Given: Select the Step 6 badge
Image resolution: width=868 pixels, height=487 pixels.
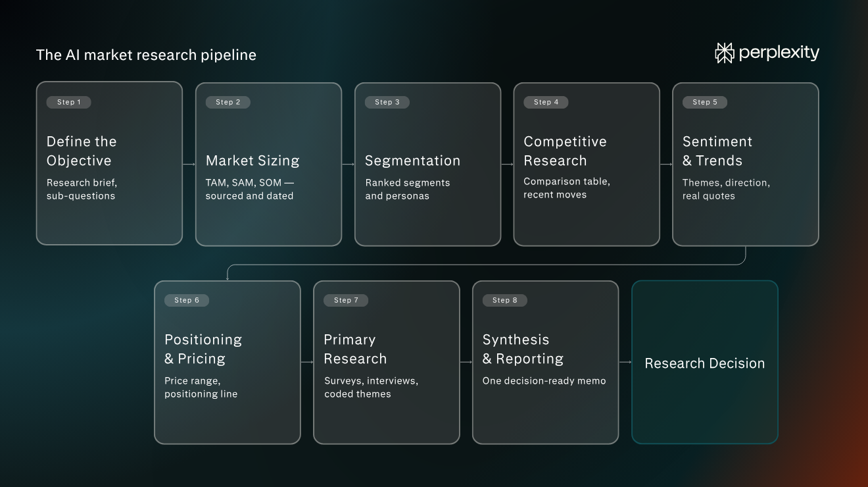Looking at the screenshot, I should pos(187,300).
